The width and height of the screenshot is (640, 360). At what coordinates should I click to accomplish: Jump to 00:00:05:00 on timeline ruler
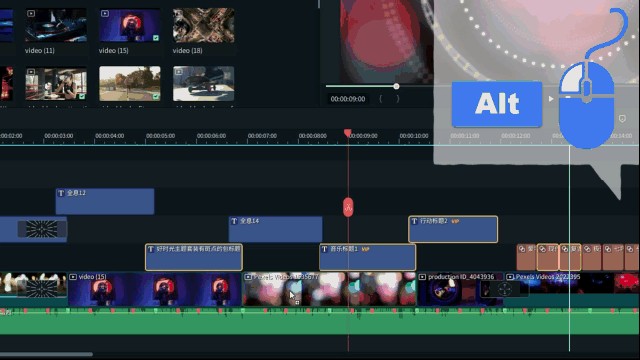[x=160, y=136]
